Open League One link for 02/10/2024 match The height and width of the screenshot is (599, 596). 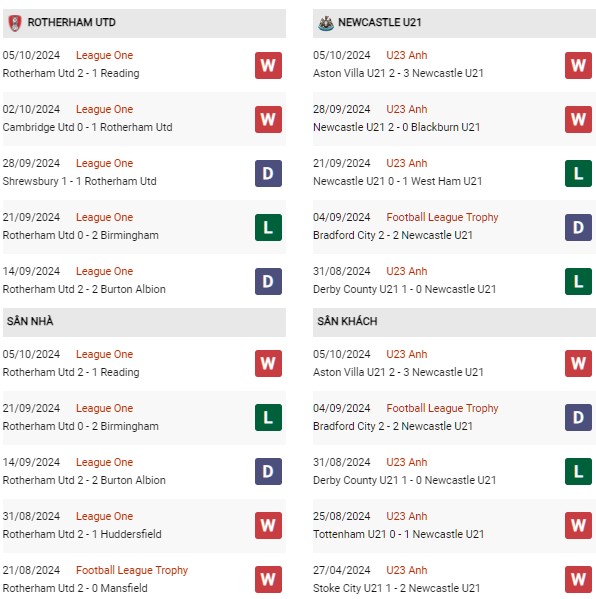(x=104, y=109)
